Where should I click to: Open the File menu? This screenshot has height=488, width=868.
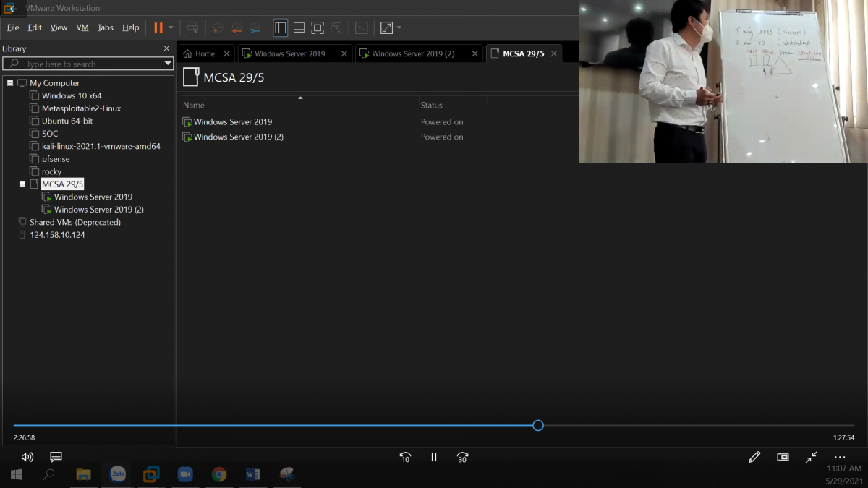click(x=13, y=27)
